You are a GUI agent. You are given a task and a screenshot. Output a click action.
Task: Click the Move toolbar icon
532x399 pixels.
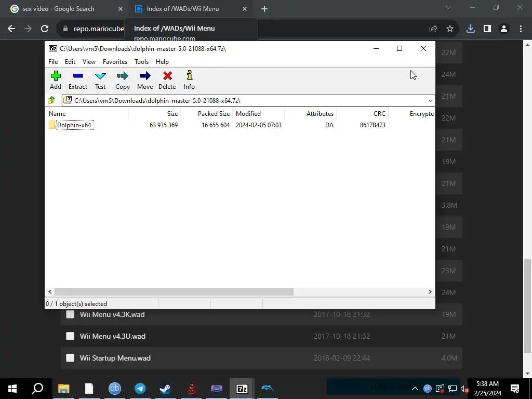[145, 79]
